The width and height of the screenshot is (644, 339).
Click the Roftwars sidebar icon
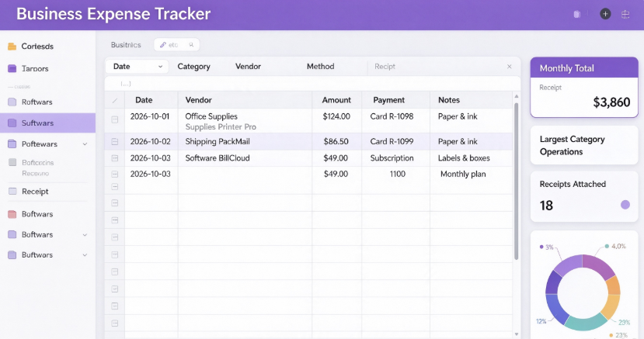click(x=12, y=102)
